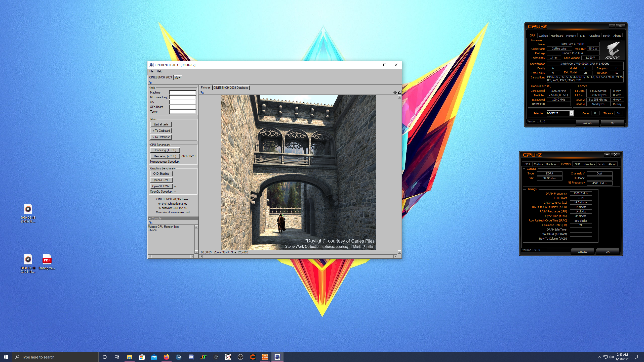Open About tab in bottom CPU-Z window
The width and height of the screenshot is (644, 362).
point(612,164)
